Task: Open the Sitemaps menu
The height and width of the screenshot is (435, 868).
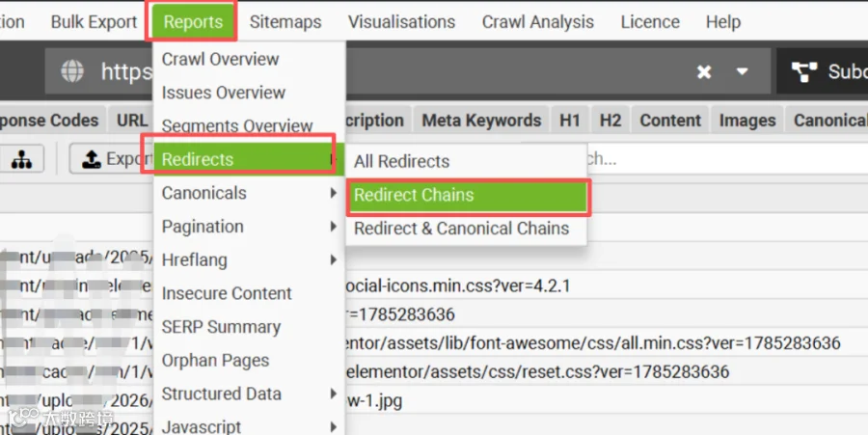Action: click(285, 21)
